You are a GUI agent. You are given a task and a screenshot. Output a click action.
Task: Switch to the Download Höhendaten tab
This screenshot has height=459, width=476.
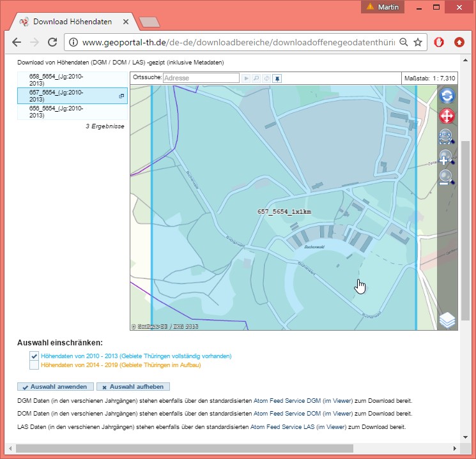70,22
